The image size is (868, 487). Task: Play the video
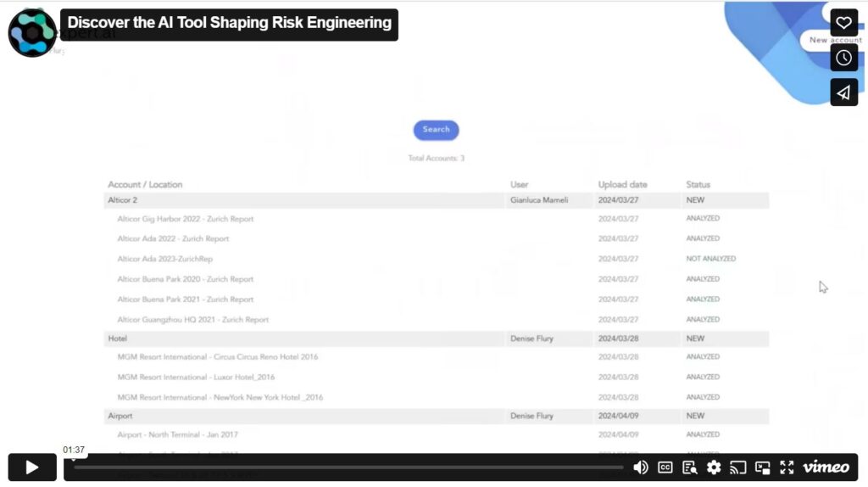32,467
